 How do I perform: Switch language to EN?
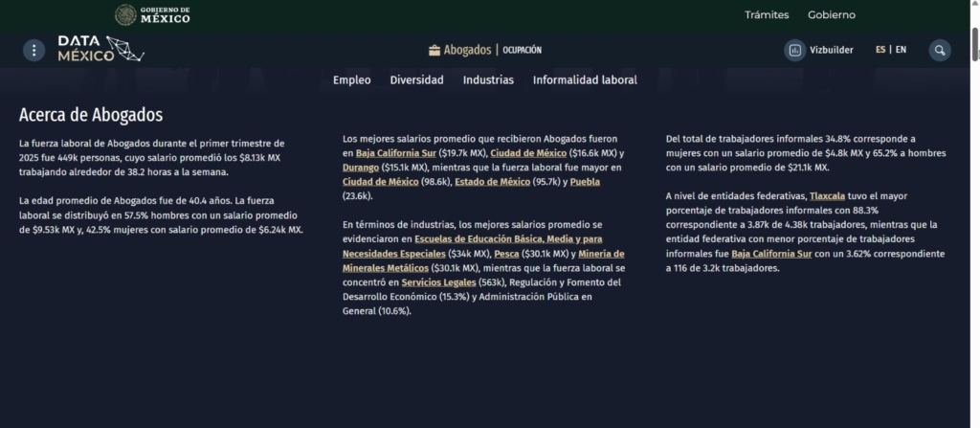coord(901,50)
